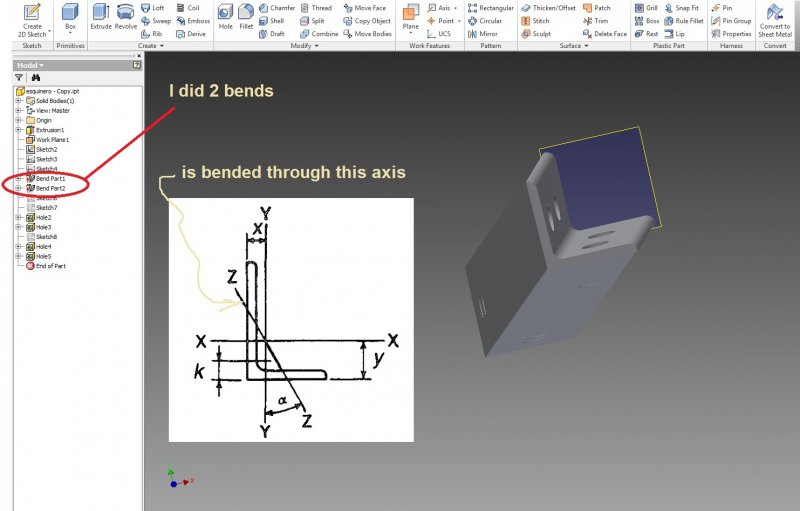Use the Mirror pattern tool
Screen dimensions: 800x511
click(x=483, y=34)
